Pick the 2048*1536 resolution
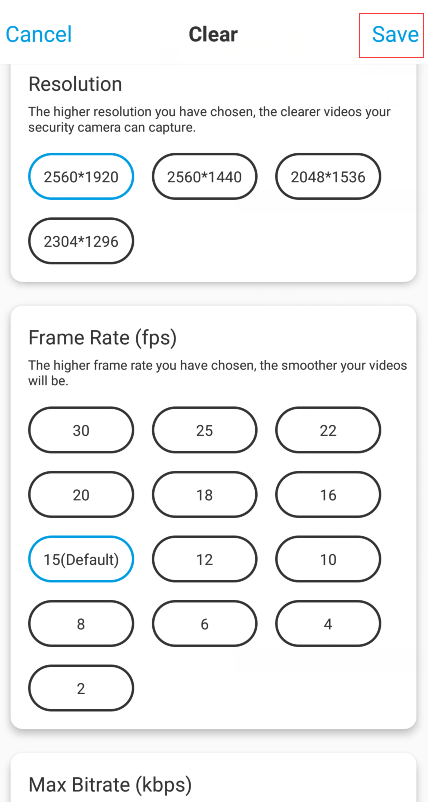Image resolution: width=428 pixels, height=802 pixels. click(x=328, y=177)
